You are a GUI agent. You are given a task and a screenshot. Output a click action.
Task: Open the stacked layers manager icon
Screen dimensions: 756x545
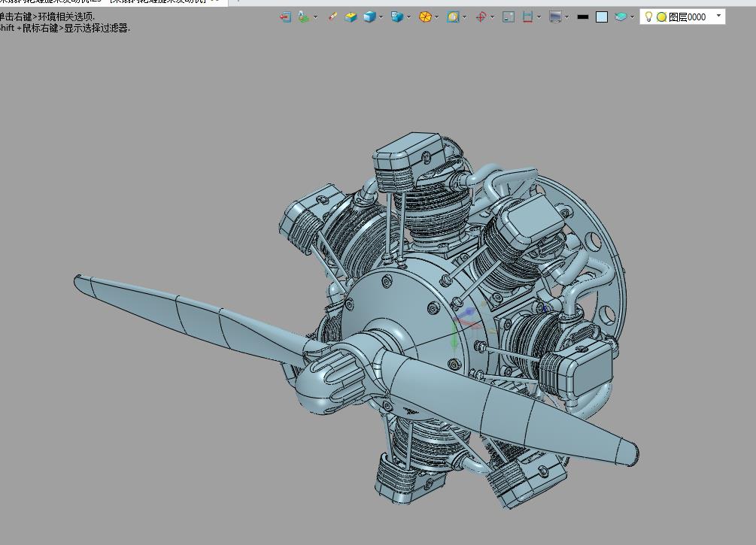[621, 17]
